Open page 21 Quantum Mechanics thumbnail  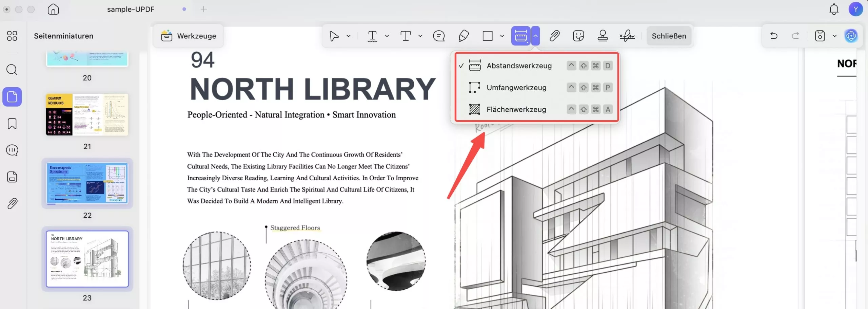[x=87, y=115]
